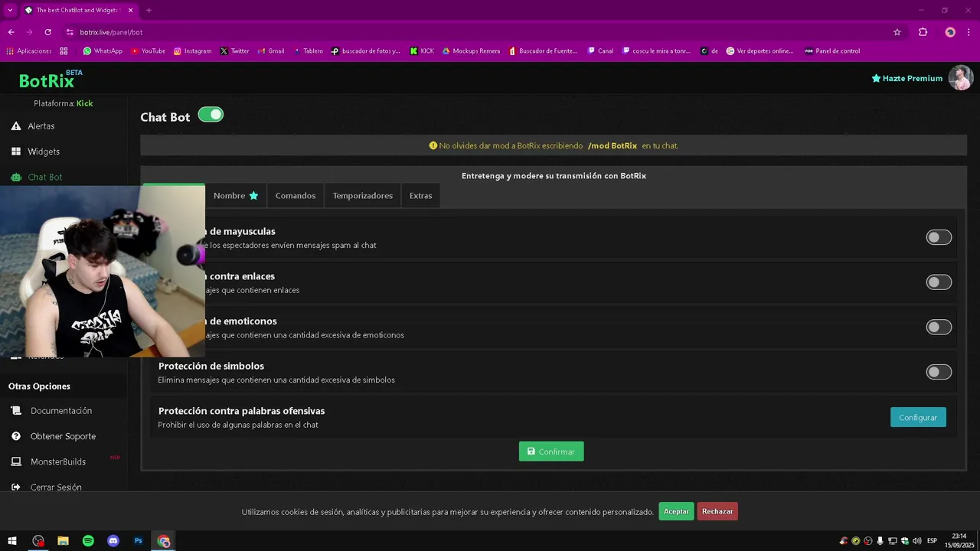Open the Panel de control bookmark
Screen dimensions: 980x551
(832, 51)
